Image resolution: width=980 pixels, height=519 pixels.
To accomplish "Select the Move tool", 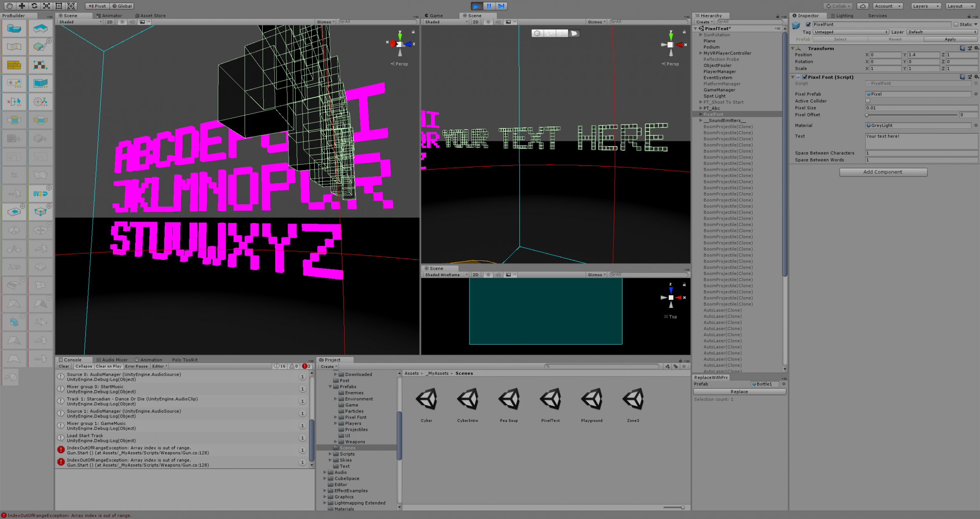I will [x=22, y=6].
